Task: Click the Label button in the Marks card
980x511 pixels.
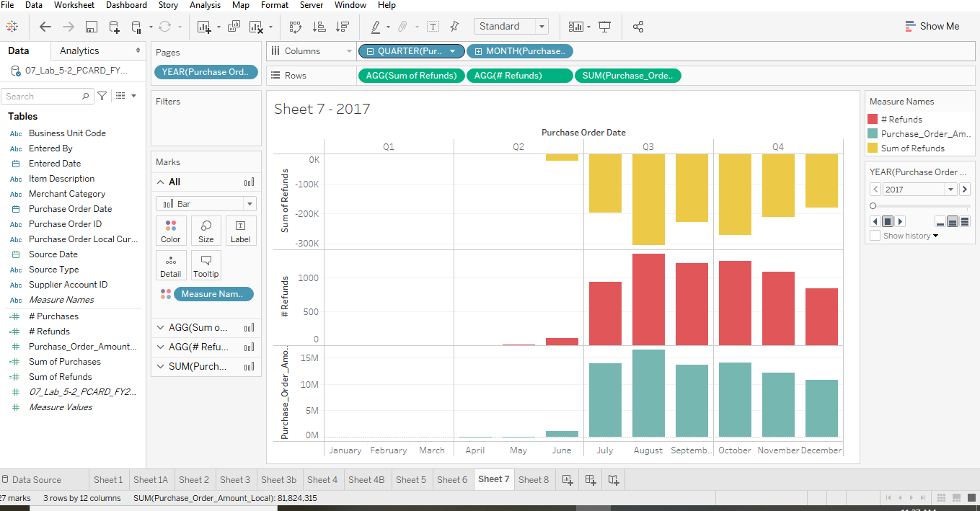Action: point(240,230)
